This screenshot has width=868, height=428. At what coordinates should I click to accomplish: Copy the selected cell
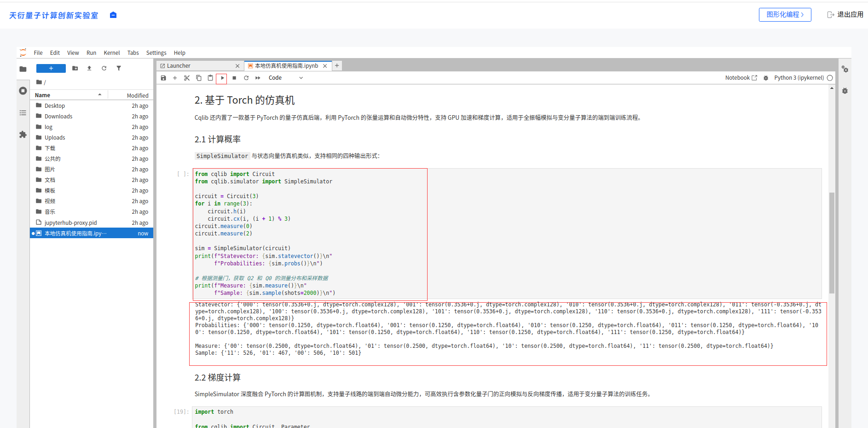[199, 78]
